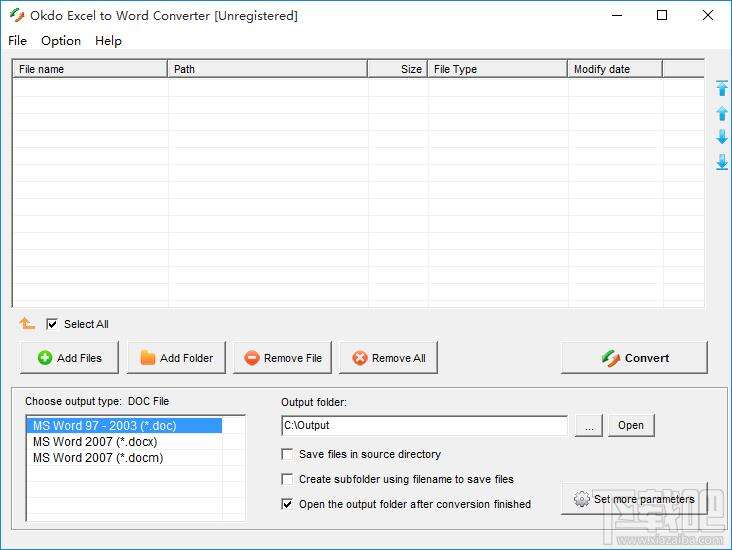
Task: Open the Option menu
Action: pyautogui.click(x=61, y=41)
